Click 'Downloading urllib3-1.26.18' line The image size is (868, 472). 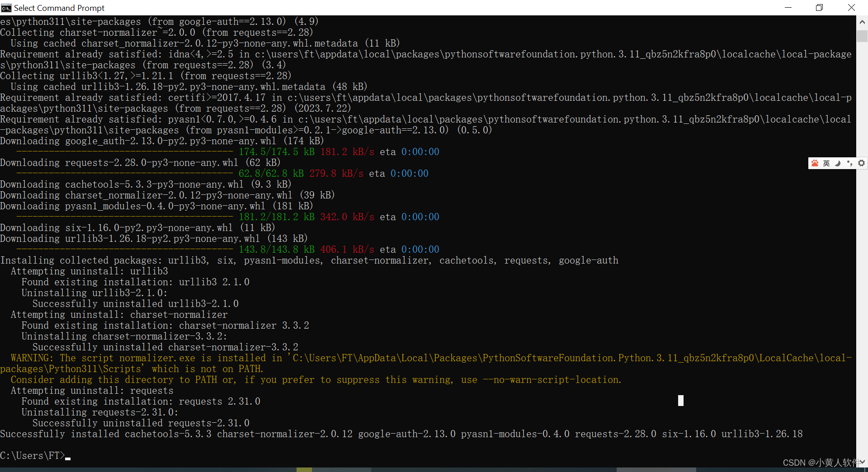click(x=154, y=239)
